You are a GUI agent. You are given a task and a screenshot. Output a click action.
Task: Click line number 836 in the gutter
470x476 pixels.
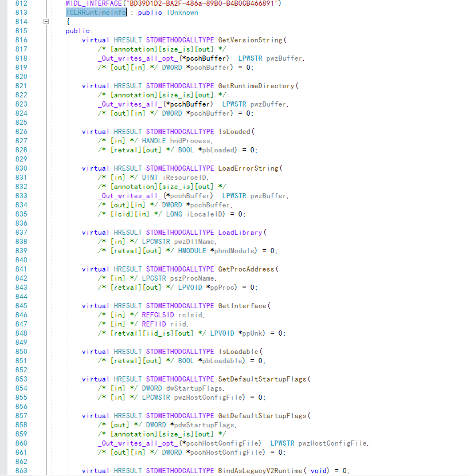coord(21,223)
